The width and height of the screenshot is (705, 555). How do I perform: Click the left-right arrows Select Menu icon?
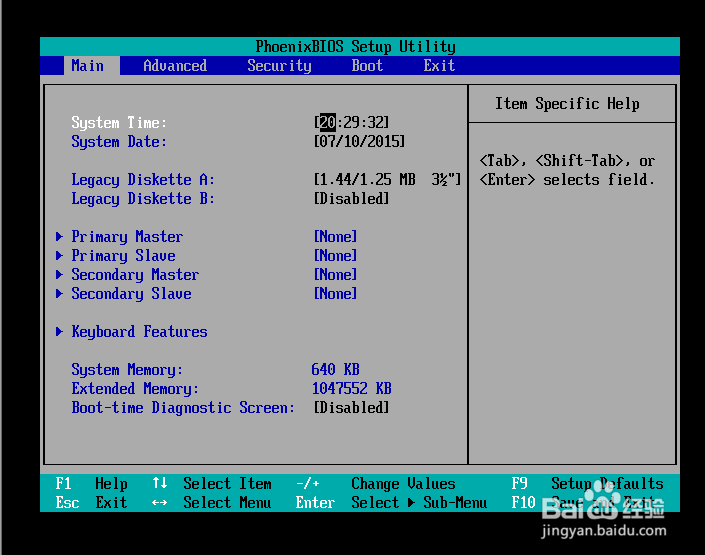point(160,502)
